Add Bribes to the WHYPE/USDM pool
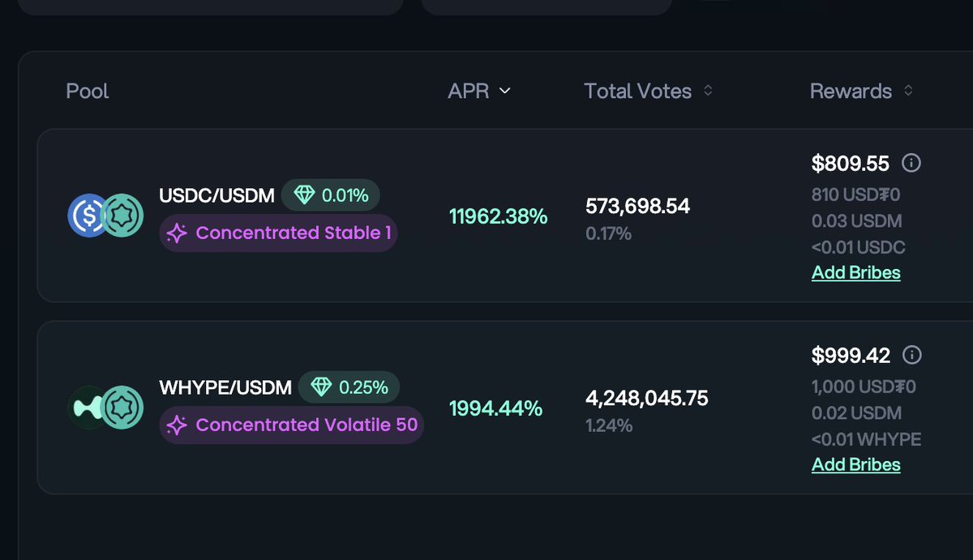Image resolution: width=973 pixels, height=560 pixels. click(x=856, y=464)
